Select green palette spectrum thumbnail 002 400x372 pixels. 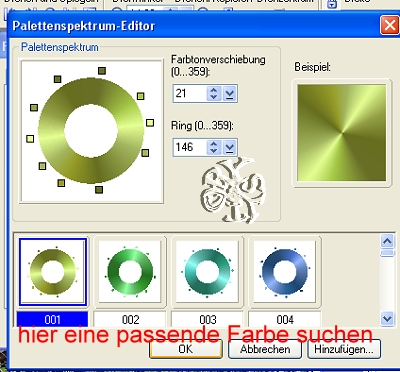130,272
